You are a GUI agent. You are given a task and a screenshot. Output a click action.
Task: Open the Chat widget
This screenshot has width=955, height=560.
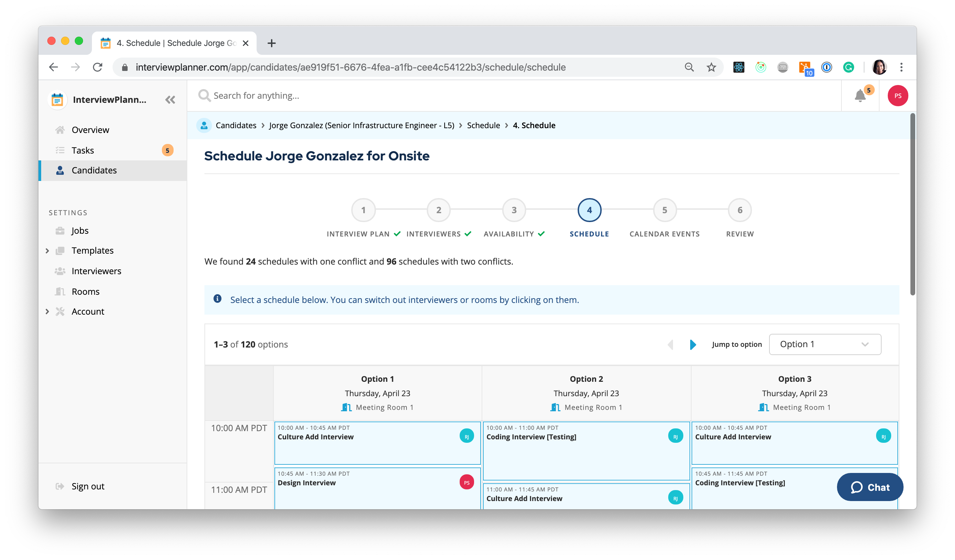(870, 487)
